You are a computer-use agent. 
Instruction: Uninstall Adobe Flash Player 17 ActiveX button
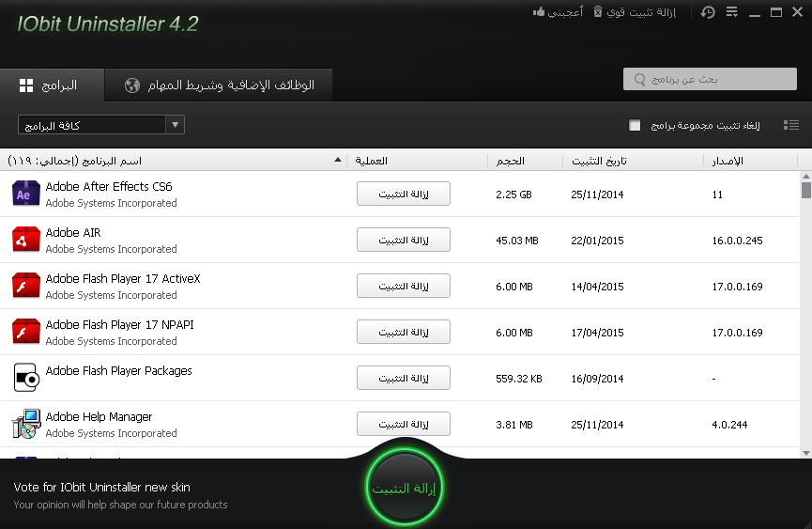tap(404, 286)
